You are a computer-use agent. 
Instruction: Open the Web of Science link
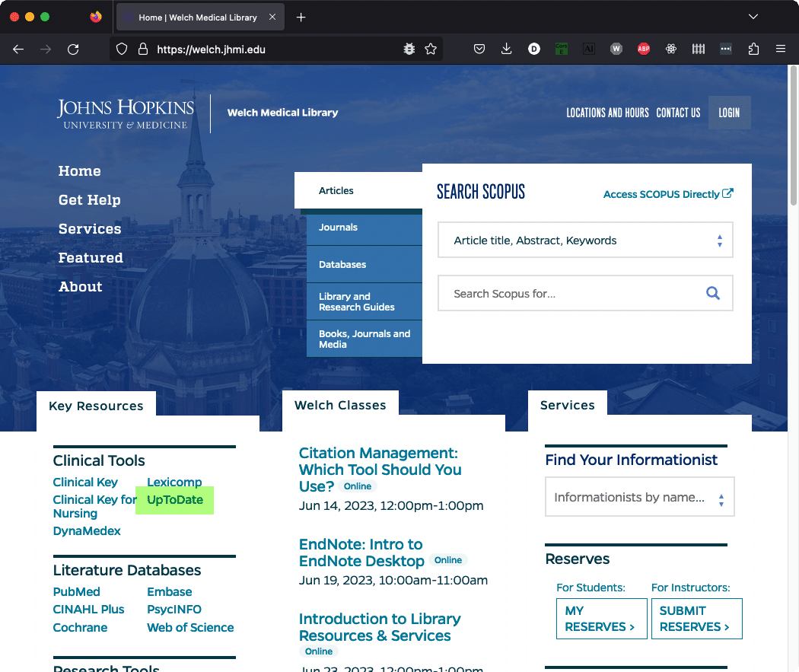190,627
